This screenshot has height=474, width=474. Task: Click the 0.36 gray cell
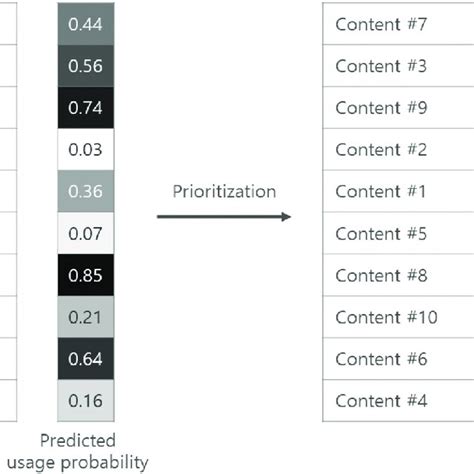pyautogui.click(x=86, y=191)
